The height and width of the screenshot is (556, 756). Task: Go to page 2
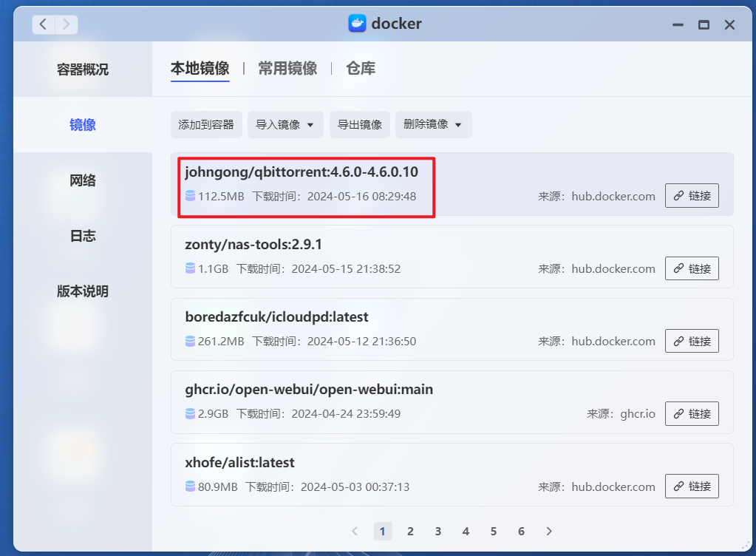(x=410, y=531)
